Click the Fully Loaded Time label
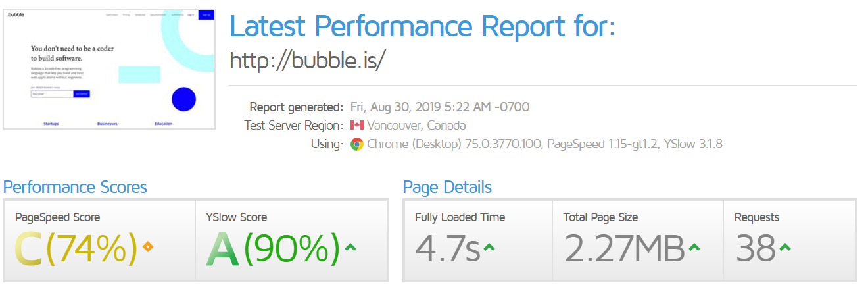 (460, 217)
